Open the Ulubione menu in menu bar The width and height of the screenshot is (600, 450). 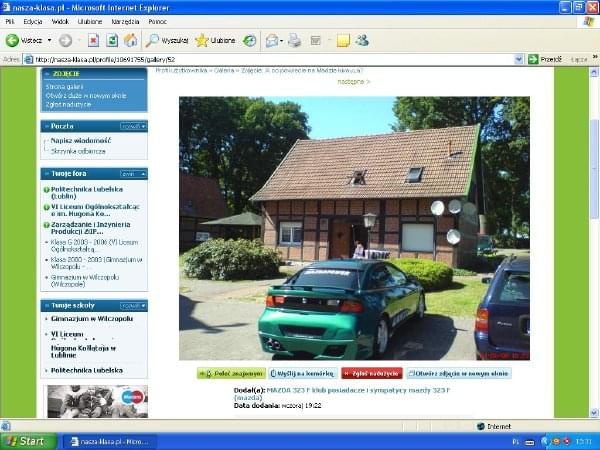(90, 20)
